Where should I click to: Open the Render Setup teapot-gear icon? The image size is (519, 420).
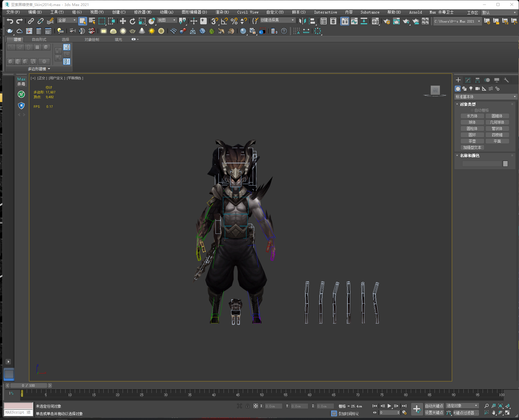coord(387,21)
